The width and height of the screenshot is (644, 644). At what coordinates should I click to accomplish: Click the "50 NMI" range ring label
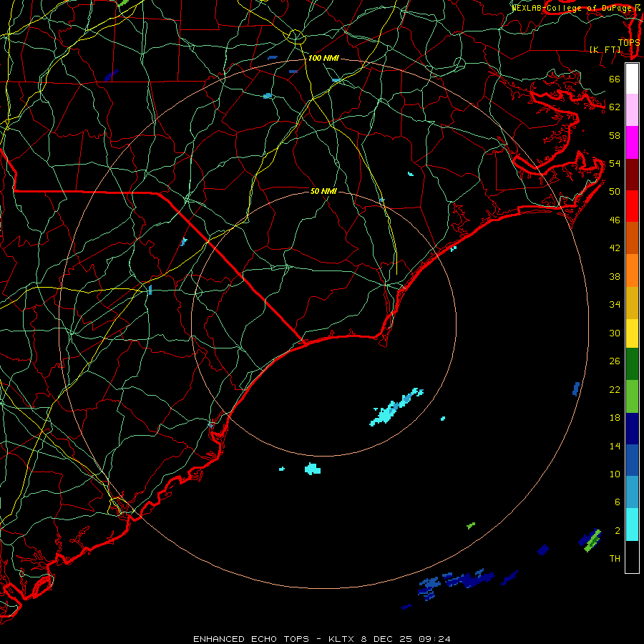[x=323, y=191]
